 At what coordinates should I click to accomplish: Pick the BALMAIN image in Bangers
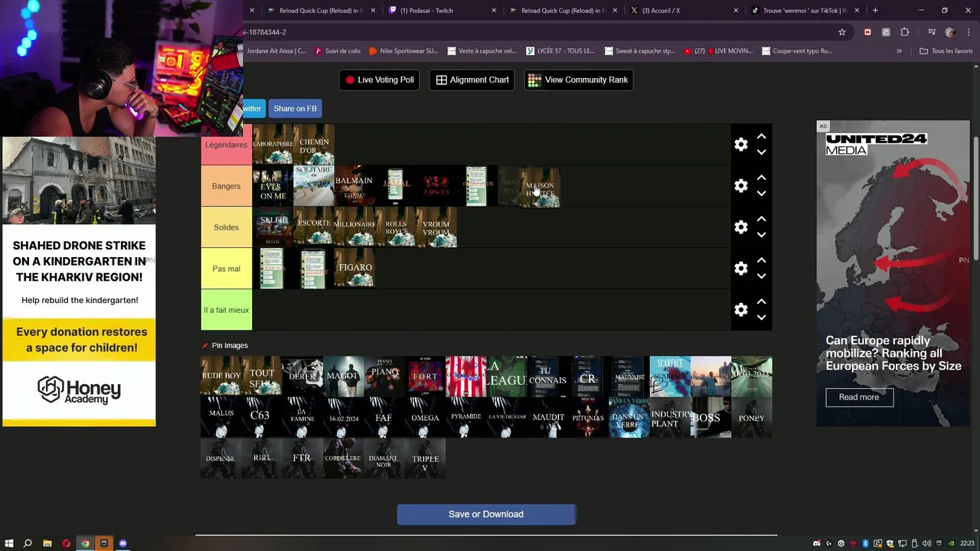click(354, 186)
